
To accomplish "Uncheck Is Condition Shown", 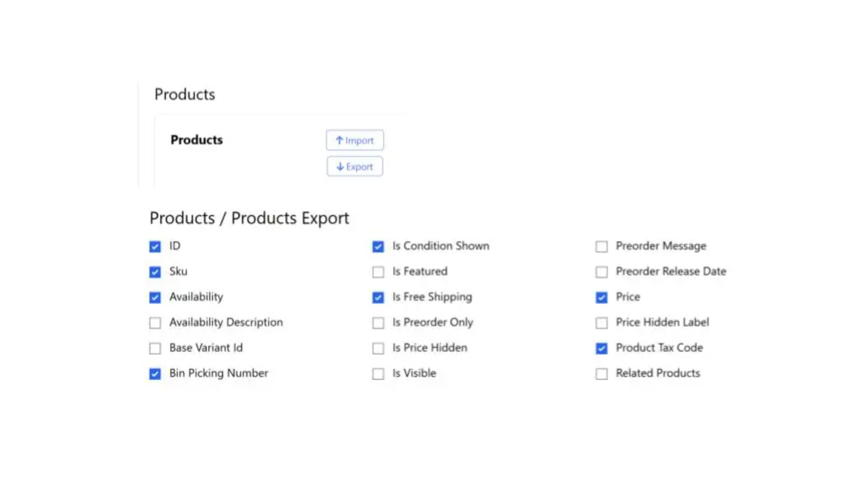I will 378,246.
